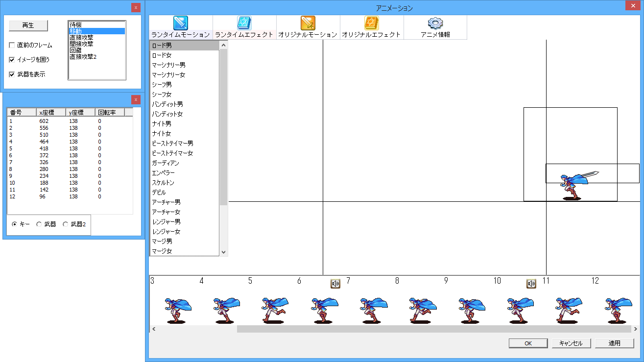Screen dimensions: 644x362
Task: Open the アニメ情報 gear tab
Action: coord(435,27)
